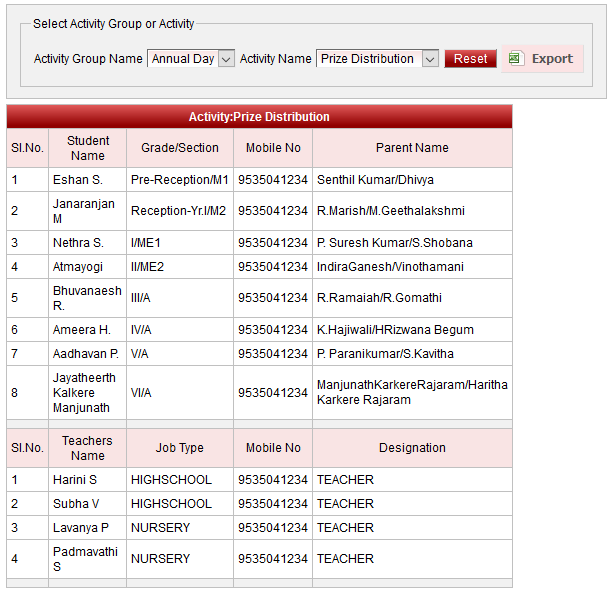Click parent name Senthil Kumar/Dhivya
The width and height of the screenshot is (616, 590).
(375, 180)
